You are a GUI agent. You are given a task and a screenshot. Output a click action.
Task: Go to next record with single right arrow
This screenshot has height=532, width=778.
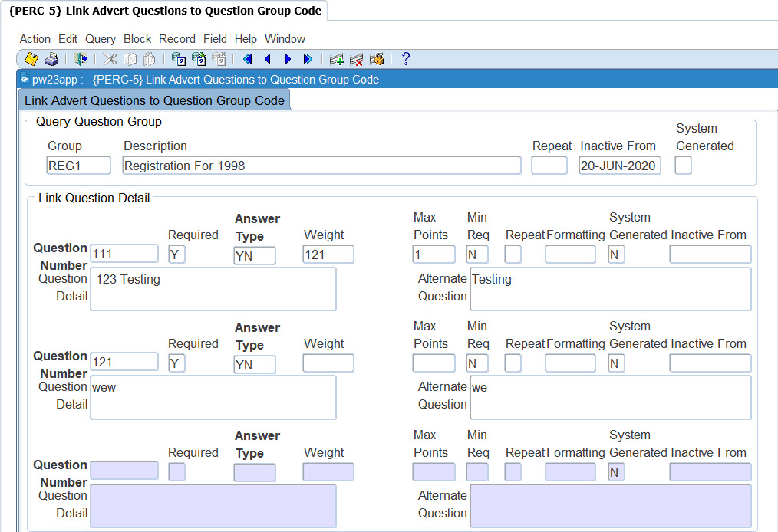tap(288, 59)
